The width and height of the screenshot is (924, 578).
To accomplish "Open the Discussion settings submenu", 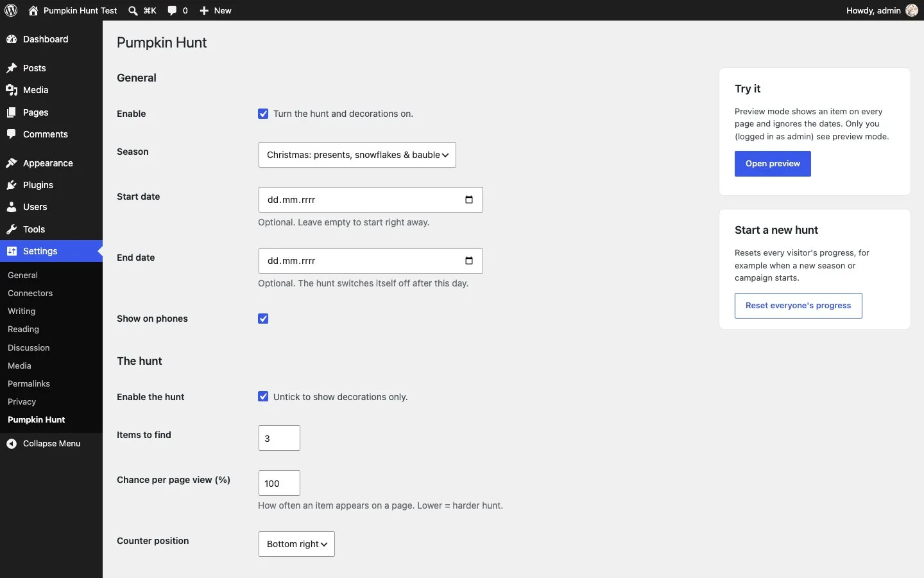I will coord(29,347).
